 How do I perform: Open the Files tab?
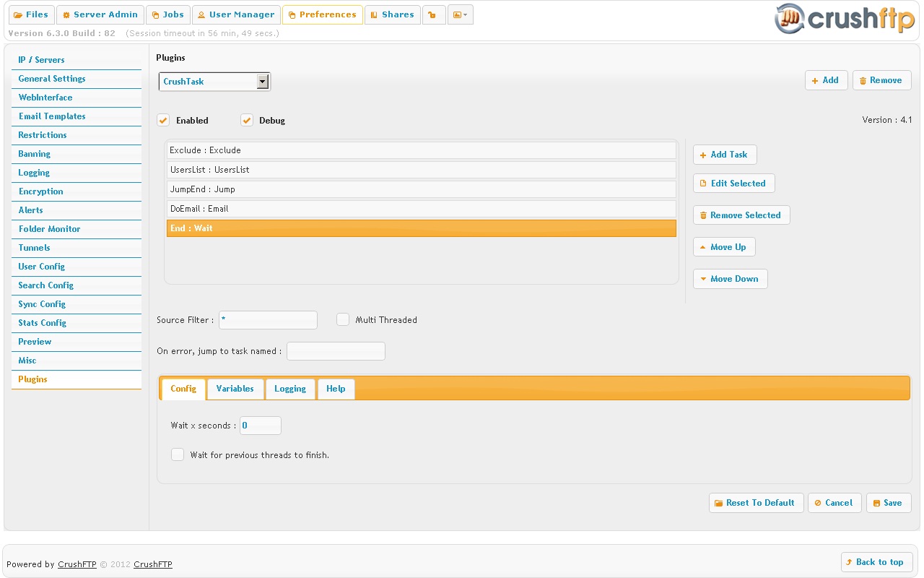click(31, 14)
